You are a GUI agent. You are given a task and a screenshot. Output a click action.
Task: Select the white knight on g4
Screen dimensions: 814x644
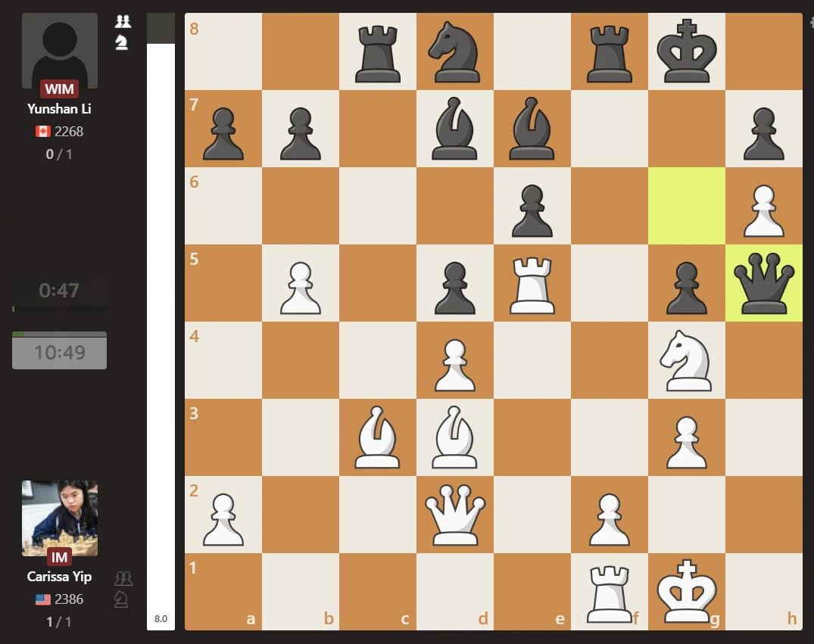(x=687, y=361)
